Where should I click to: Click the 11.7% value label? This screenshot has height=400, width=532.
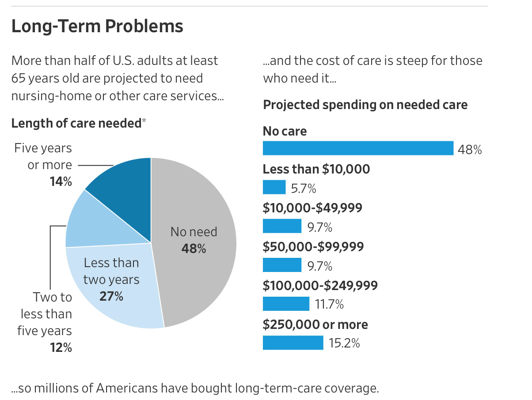pos(329,304)
